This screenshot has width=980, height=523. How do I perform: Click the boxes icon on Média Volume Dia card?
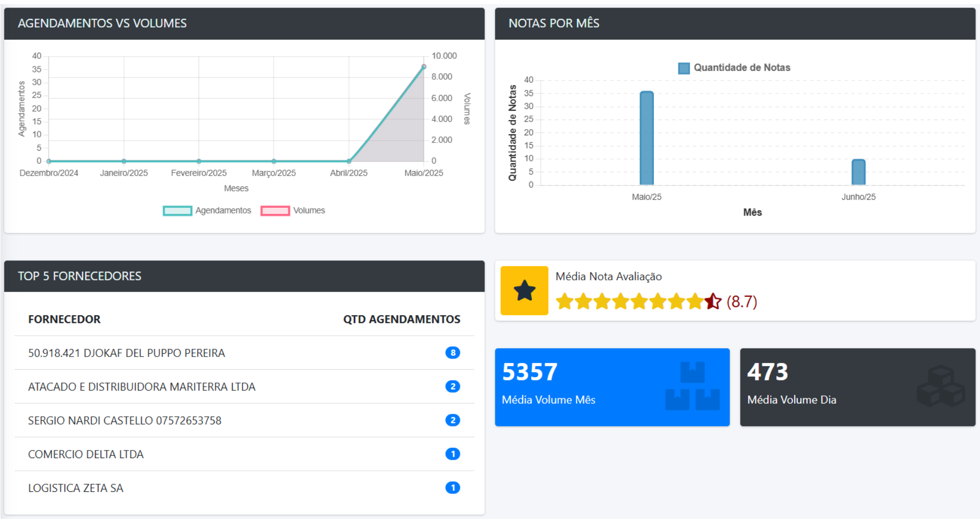(942, 385)
